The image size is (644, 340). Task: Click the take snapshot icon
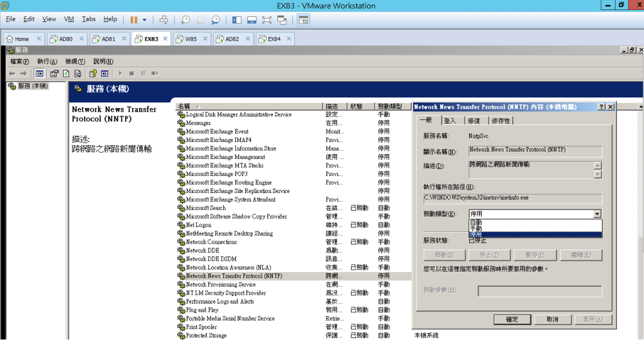(x=185, y=19)
